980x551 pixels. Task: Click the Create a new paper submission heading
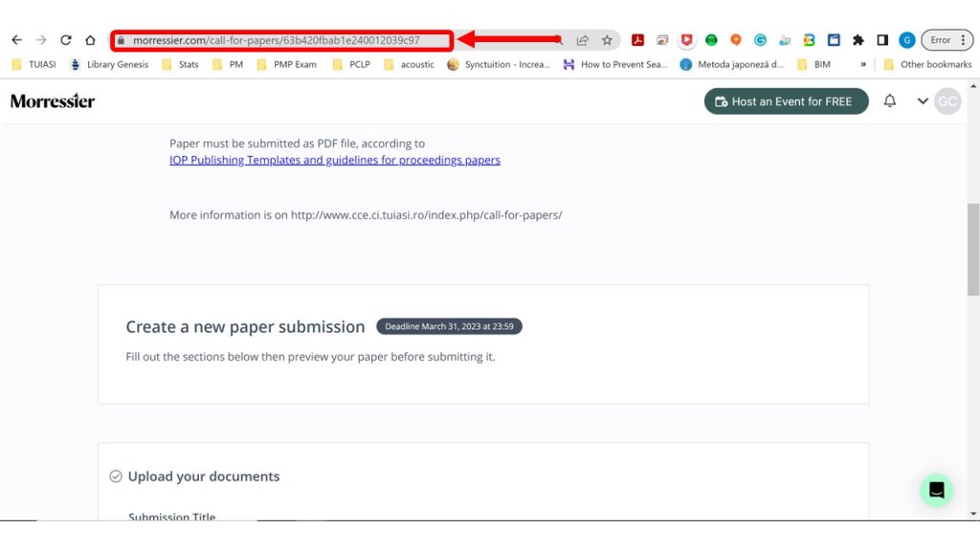pos(245,327)
